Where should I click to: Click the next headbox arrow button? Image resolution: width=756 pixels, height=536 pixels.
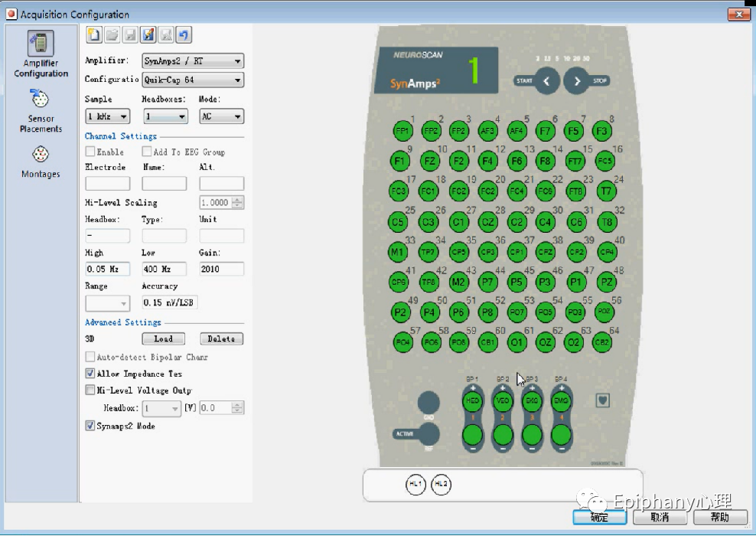(x=577, y=81)
